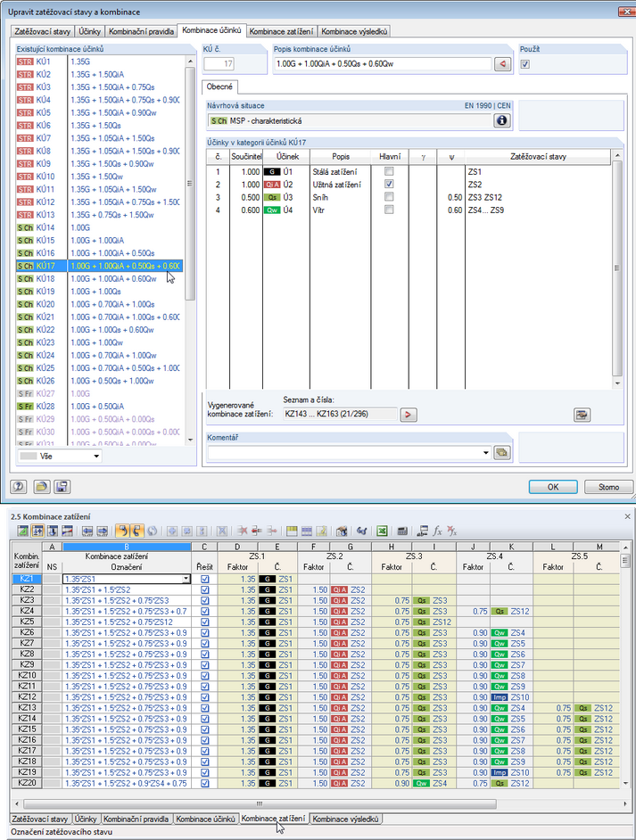Click toolbar icon right of yellow note icon
This screenshot has height=840, width=636.
pos(341,531)
